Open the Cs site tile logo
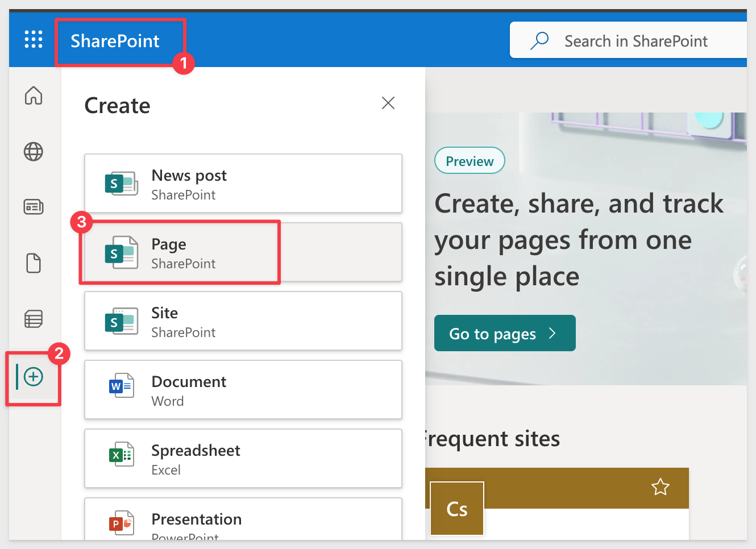This screenshot has width=756, height=549. (x=457, y=509)
